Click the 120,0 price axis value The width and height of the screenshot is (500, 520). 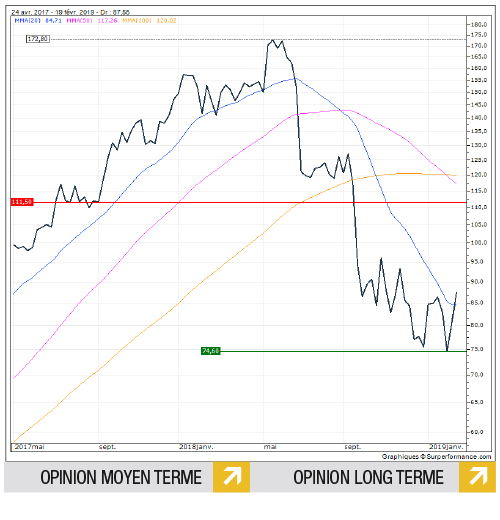479,175
